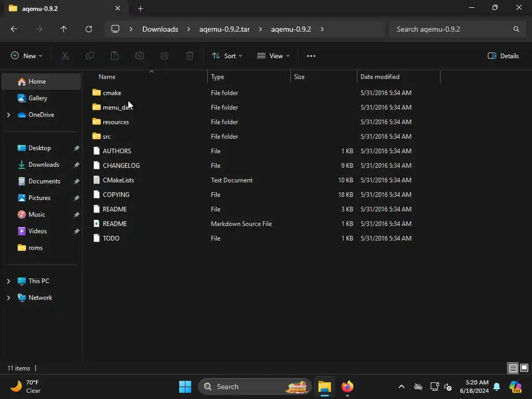Click the Rename icon in toolbar
This screenshot has width=532, height=399.
[x=140, y=56]
